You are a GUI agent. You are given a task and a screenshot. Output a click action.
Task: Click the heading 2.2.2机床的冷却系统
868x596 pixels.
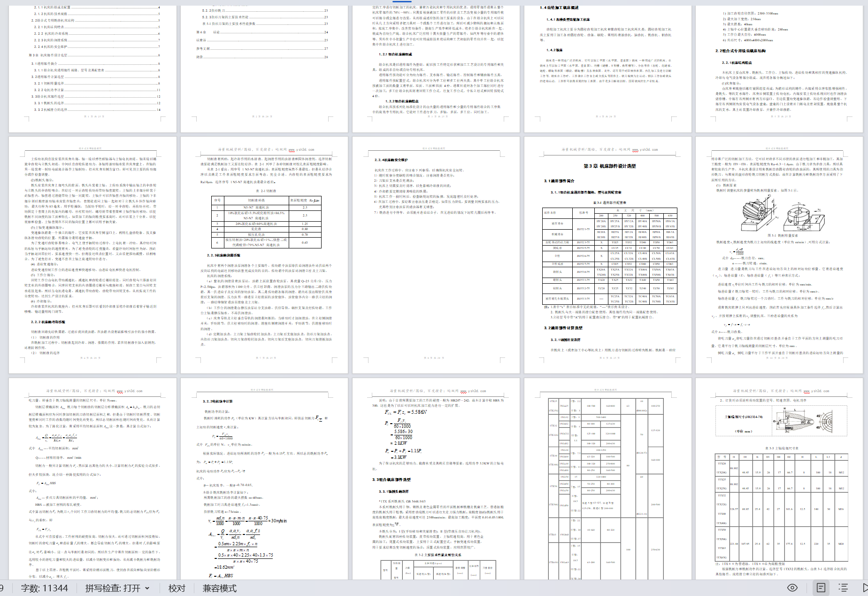tap(48, 322)
